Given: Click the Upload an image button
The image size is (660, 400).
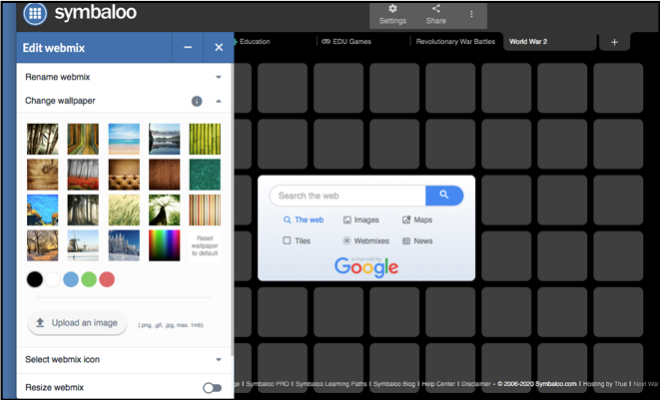Looking at the screenshot, I should point(78,322).
